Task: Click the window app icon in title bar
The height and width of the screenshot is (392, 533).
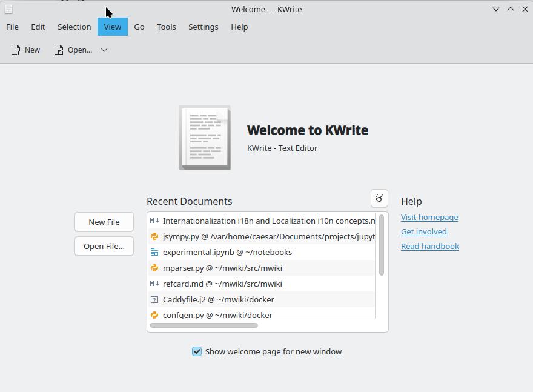Action: pos(8,9)
